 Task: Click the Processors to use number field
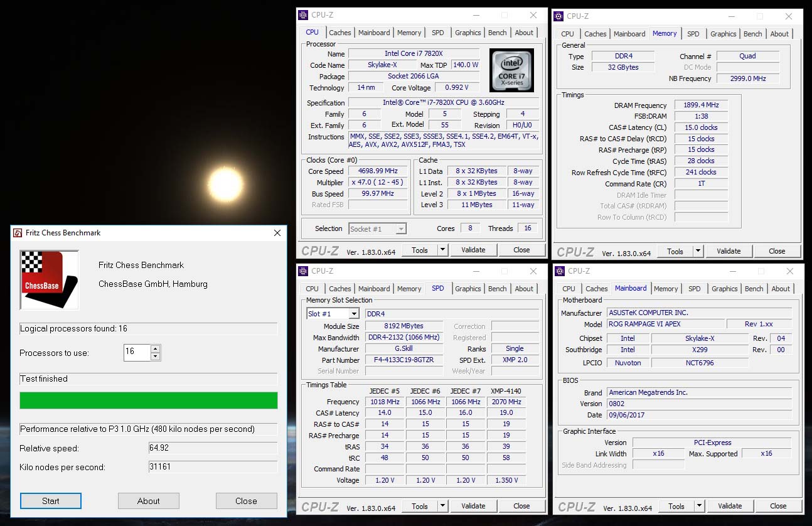click(x=137, y=352)
